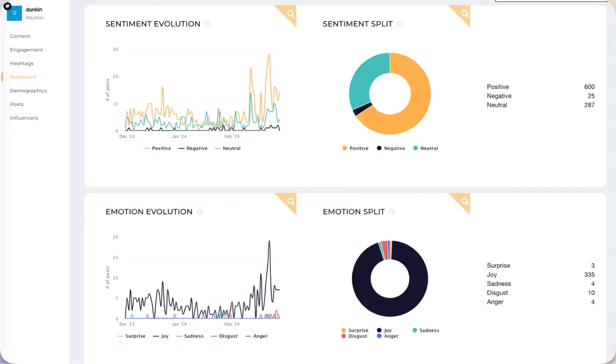The image size is (616, 364).
Task: Toggle Positive series in Sentiment Evolution legend
Action: [x=157, y=148]
